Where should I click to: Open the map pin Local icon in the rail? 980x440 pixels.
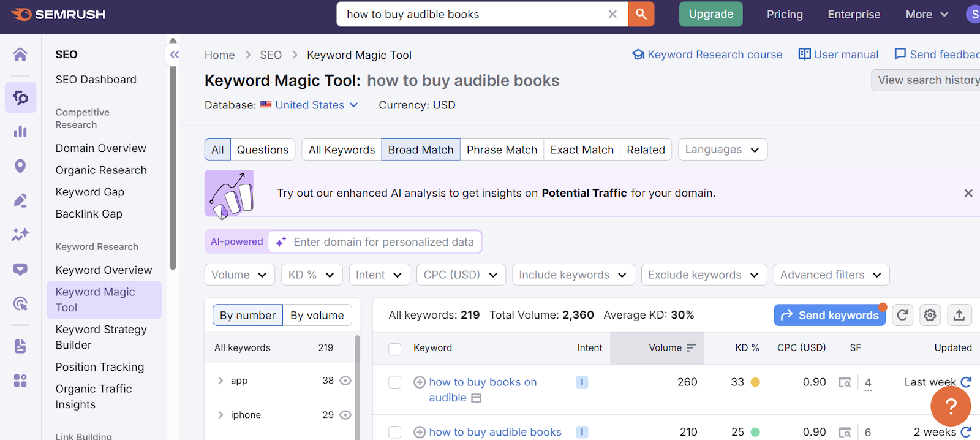pos(20,166)
